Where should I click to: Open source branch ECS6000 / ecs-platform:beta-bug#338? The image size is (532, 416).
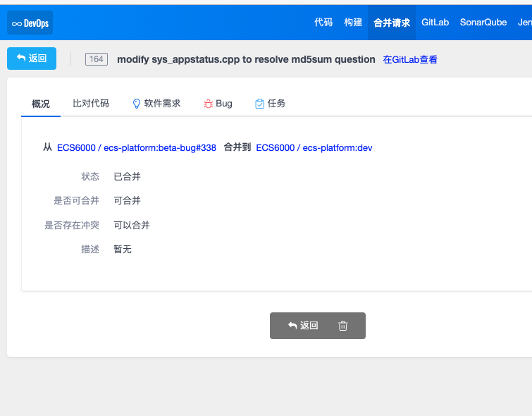(136, 148)
